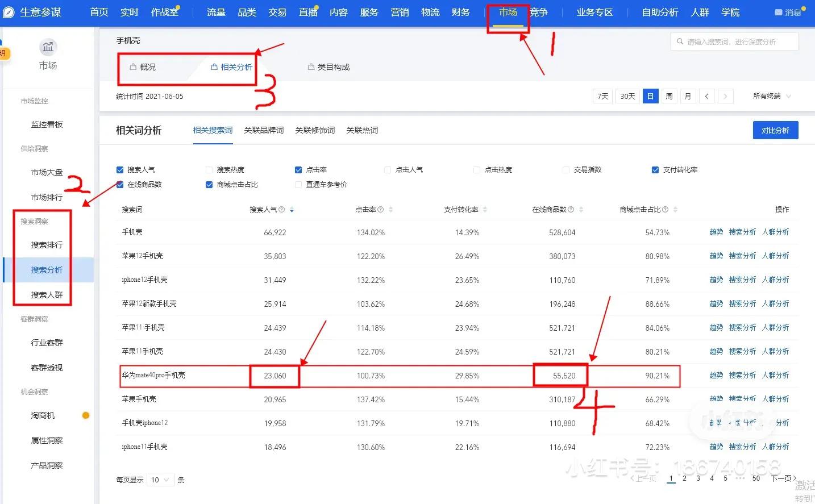Click the right arrow beside the date selector
This screenshot has width=815, height=504.
pos(726,96)
